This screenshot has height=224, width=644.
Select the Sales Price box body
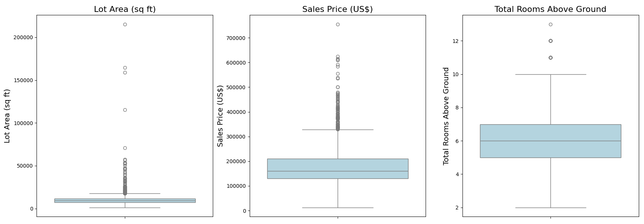coord(338,169)
